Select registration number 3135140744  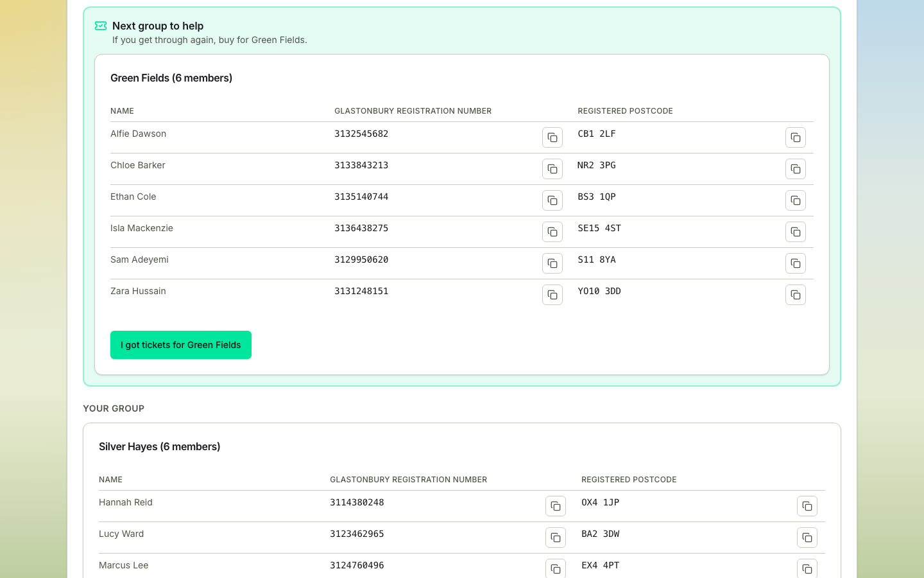(361, 197)
